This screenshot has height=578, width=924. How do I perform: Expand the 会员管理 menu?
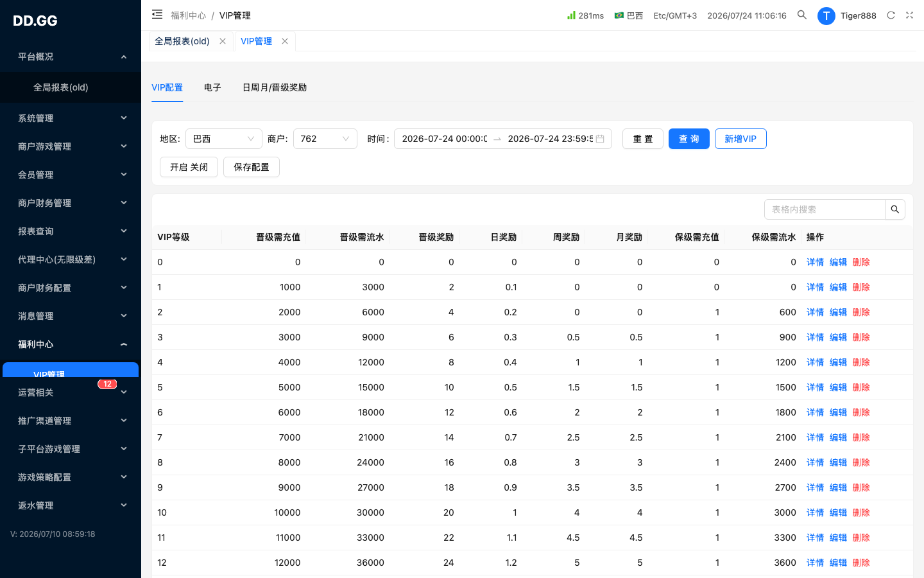71,175
